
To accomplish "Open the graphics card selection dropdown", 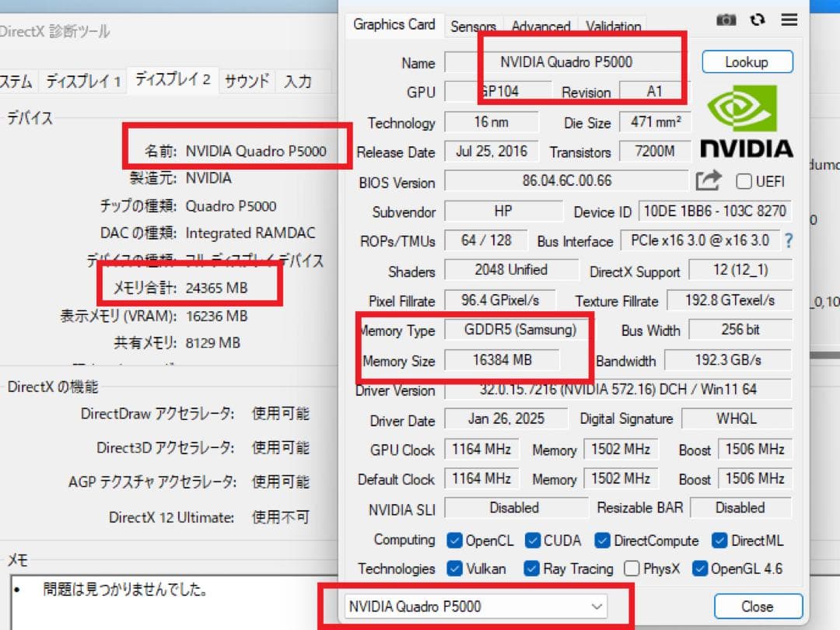I will [x=597, y=606].
